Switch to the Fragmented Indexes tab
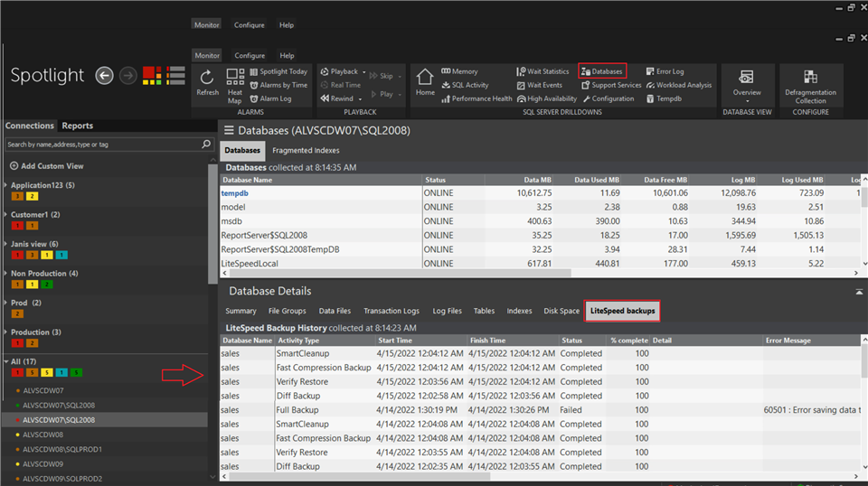 pyautogui.click(x=306, y=150)
